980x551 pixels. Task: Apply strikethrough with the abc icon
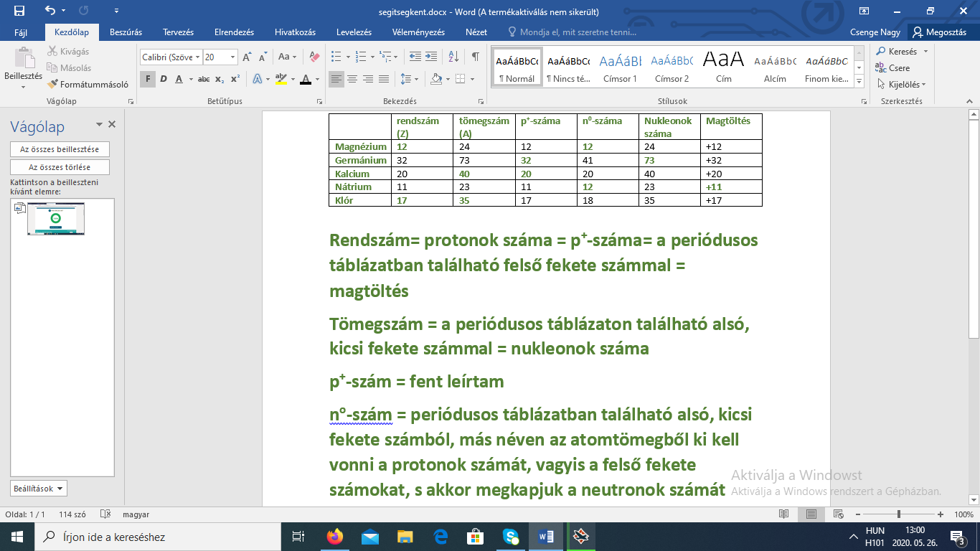(x=204, y=79)
